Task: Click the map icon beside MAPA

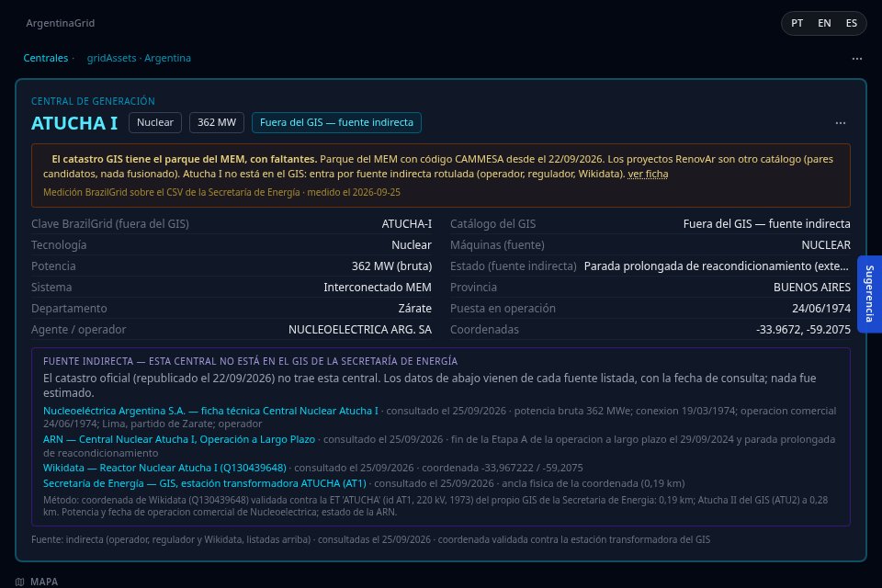Action: click(19, 582)
